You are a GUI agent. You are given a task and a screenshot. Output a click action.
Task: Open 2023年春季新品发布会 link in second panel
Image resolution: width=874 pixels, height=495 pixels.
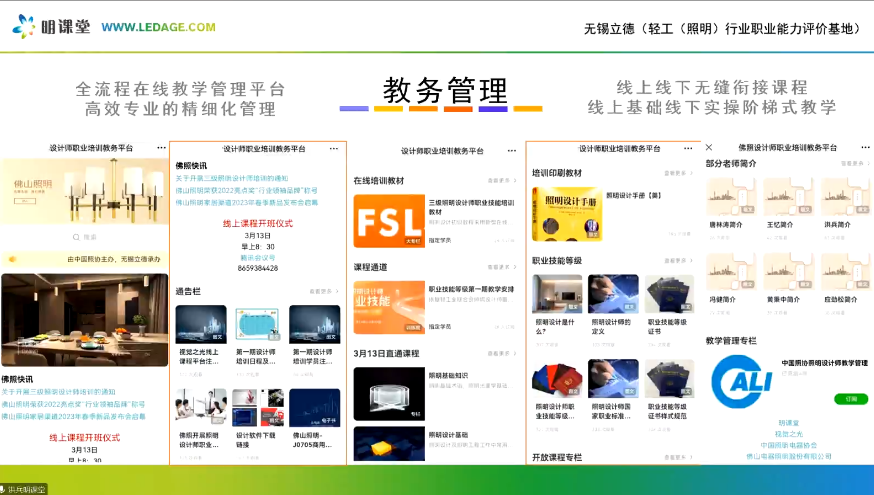click(x=246, y=203)
